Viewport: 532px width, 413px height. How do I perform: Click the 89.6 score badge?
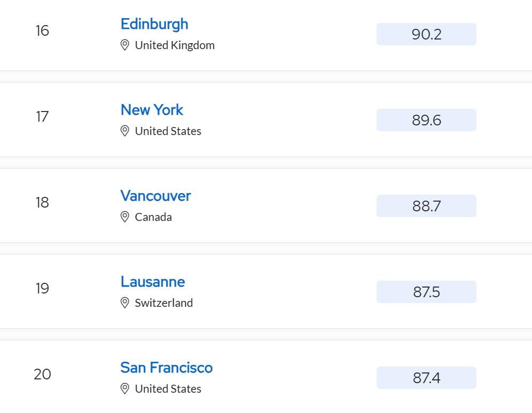[426, 120]
